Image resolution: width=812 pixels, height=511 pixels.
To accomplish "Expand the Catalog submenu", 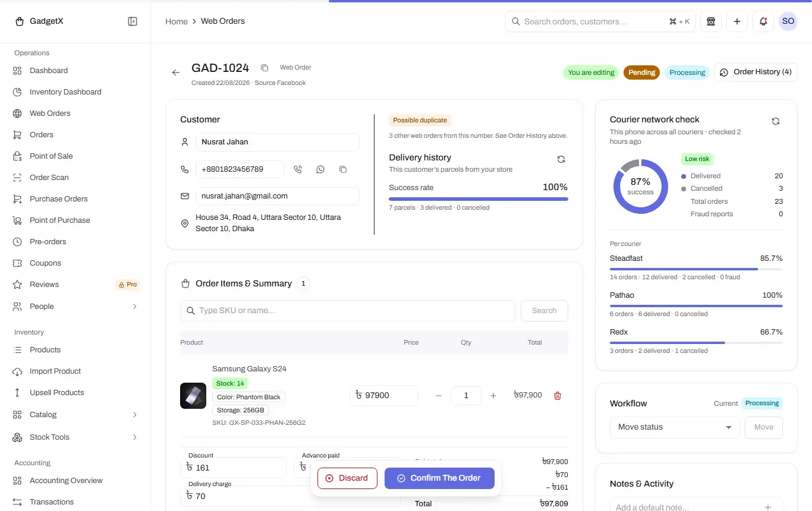I will click(x=135, y=415).
